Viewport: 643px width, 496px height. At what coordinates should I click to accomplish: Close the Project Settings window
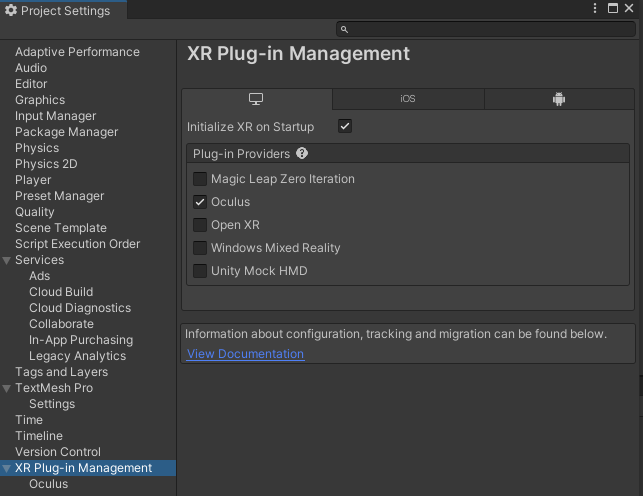[x=629, y=8]
